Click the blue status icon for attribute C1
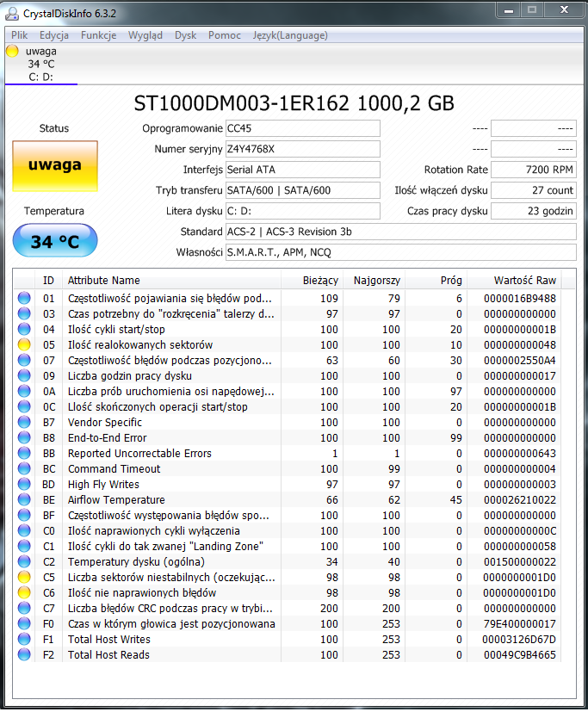Screen dimensions: 588x712 pos(24,546)
